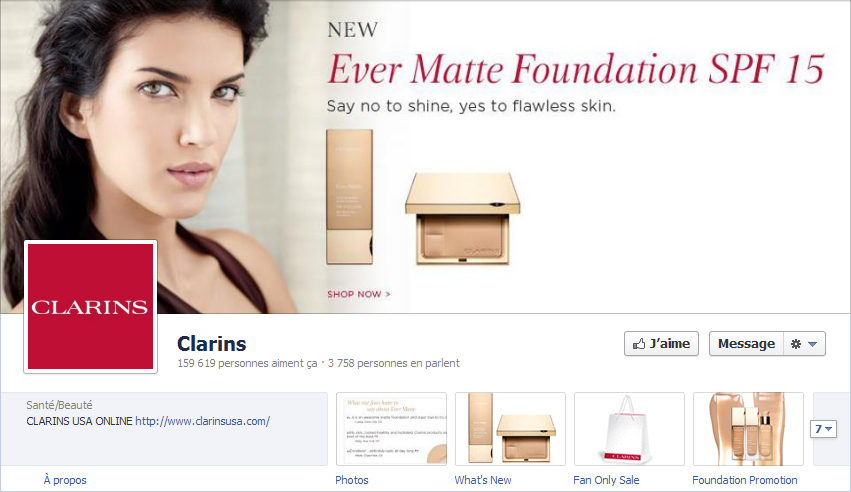Open the Fan Only Sale bag thumbnail

pos(629,429)
